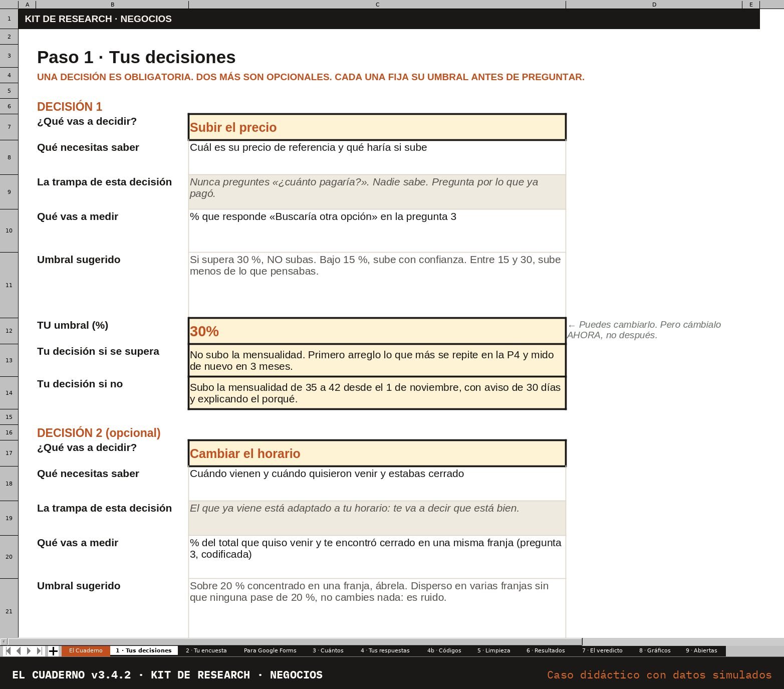Screen dimensions: 784x689
Task: Click the 'Paso 1 · Tus decisiones' title
Action: tap(136, 57)
